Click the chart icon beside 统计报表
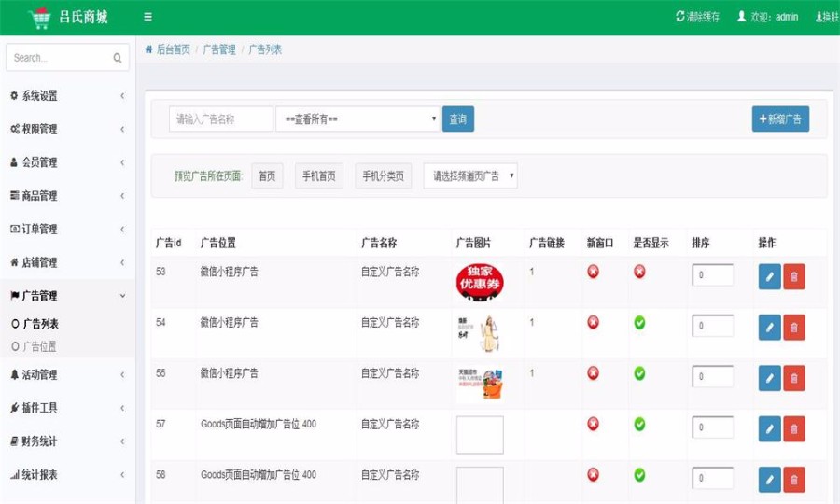The height and width of the screenshot is (504, 840). point(14,474)
